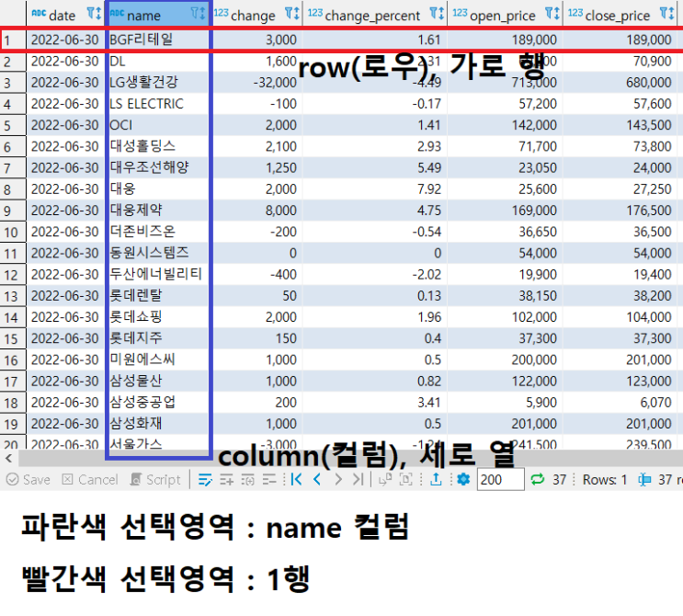This screenshot has width=683, height=616.
Task: Click the name cell '롯데쇼핑'
Action: point(158,316)
